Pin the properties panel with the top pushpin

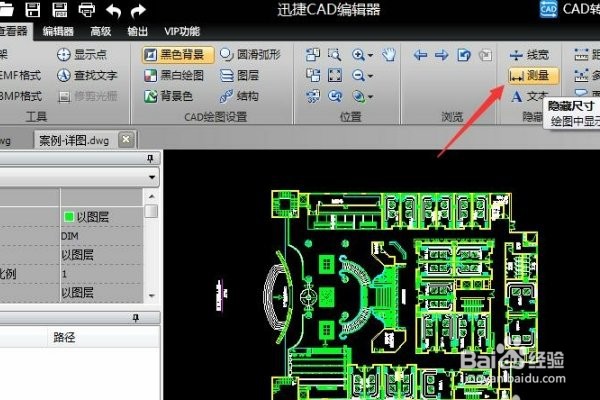[x=150, y=158]
